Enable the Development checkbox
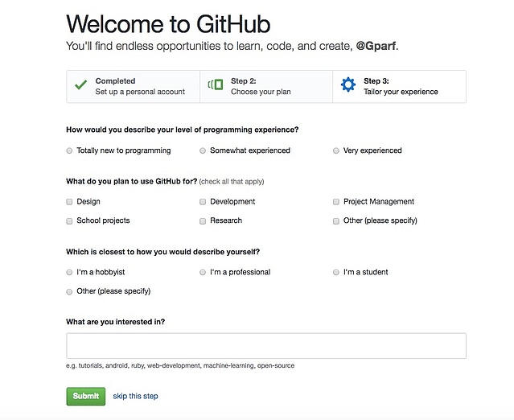This screenshot has height=420, width=514. click(x=203, y=202)
